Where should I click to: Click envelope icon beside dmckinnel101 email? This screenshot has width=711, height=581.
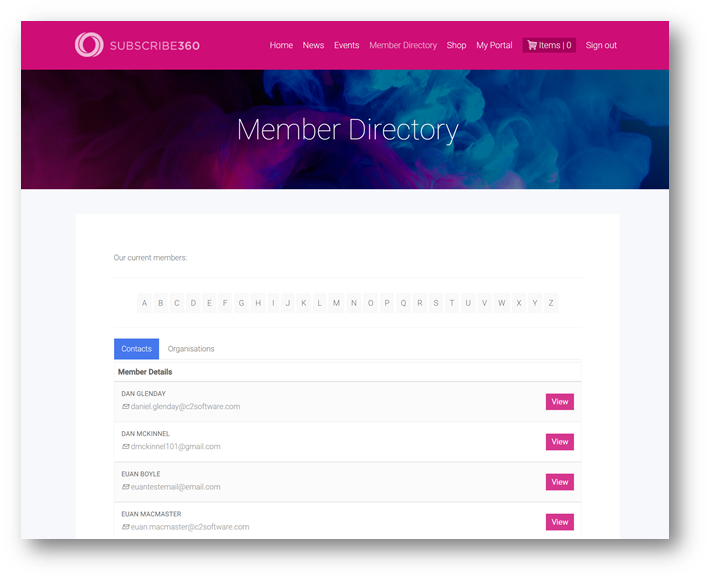(x=126, y=447)
